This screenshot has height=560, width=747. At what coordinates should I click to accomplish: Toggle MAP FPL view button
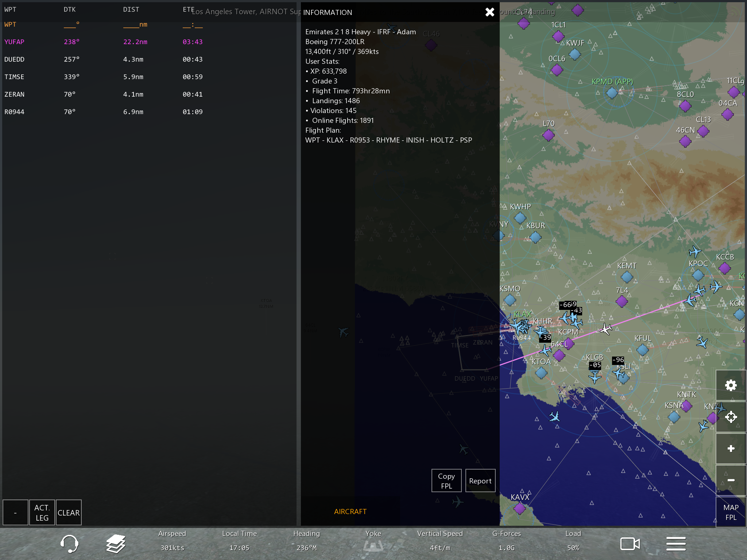[731, 512]
